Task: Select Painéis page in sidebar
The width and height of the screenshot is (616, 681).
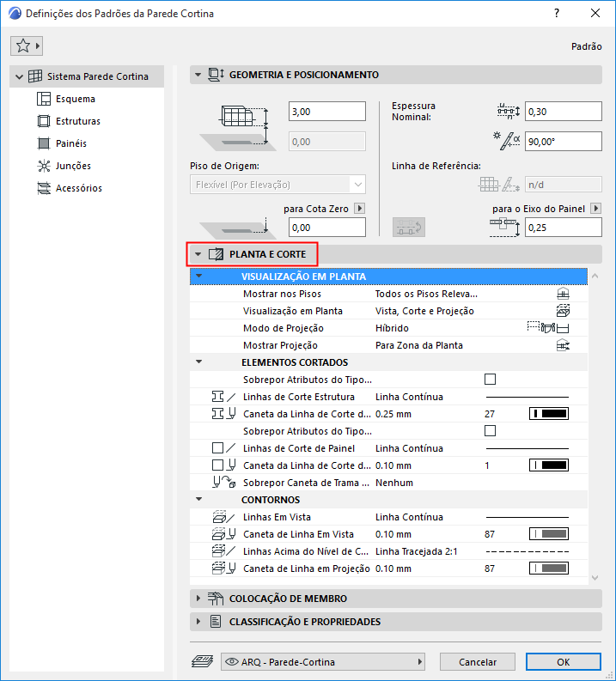Action: click(62, 143)
